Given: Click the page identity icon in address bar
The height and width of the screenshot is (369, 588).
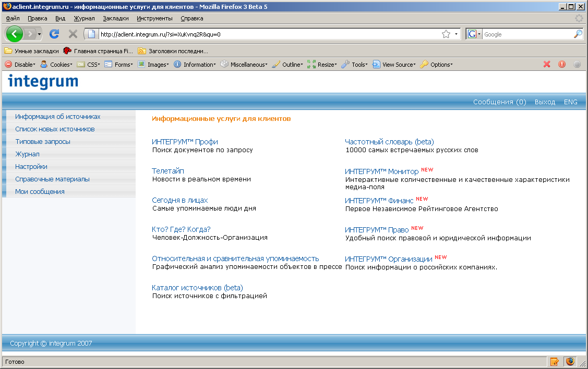Looking at the screenshot, I should (x=91, y=34).
